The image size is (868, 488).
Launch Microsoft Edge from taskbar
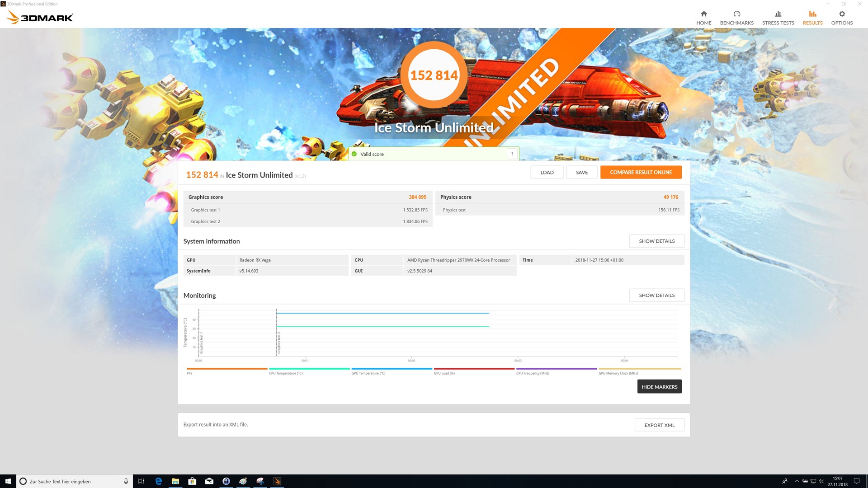tap(158, 481)
